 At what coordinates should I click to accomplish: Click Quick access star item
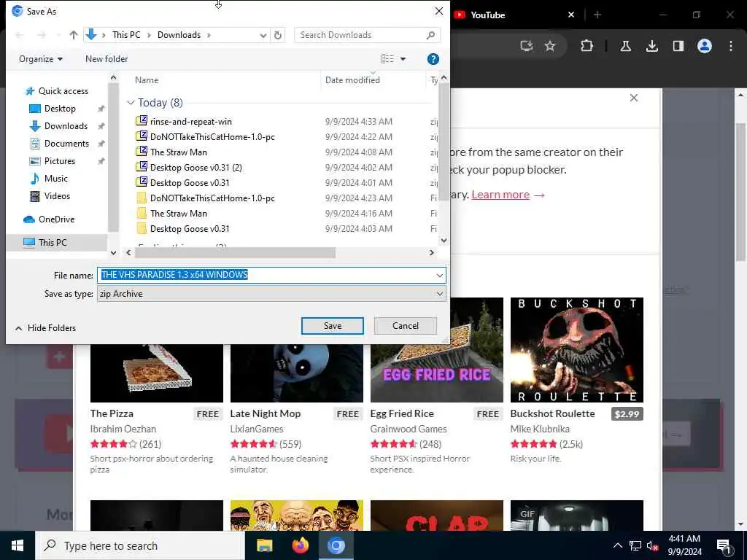63,91
